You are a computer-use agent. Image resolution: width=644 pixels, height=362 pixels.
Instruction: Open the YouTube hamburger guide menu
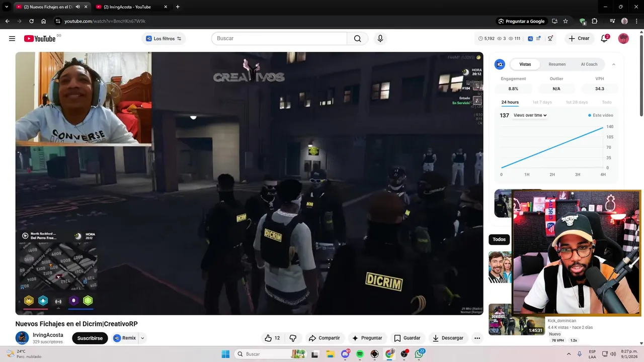click(x=12, y=39)
